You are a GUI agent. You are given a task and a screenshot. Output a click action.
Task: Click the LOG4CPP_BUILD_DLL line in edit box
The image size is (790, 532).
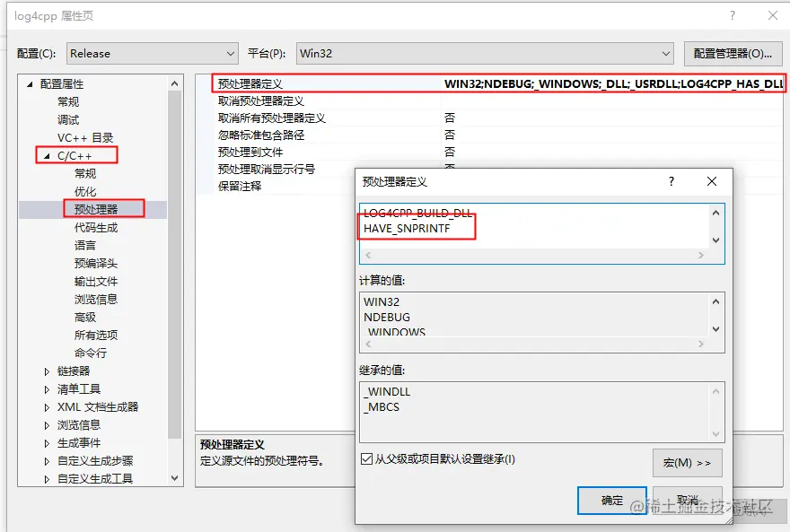click(x=417, y=213)
